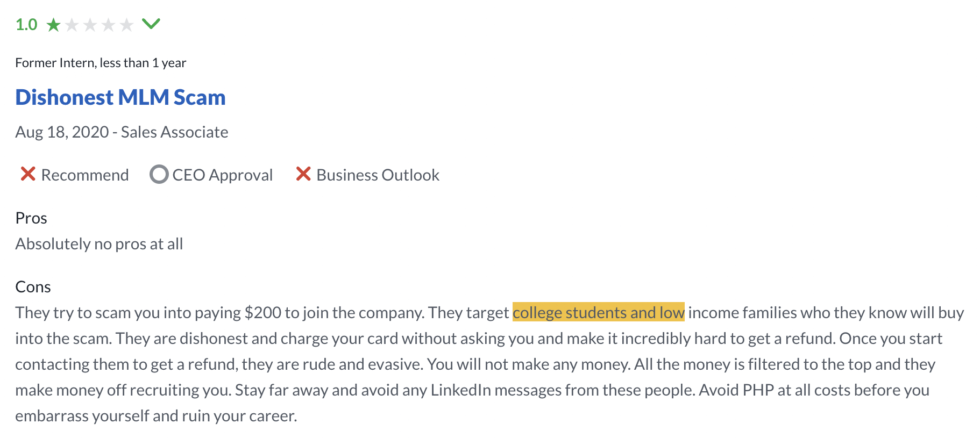Screen dimensions: 980x445
Task: Click the red X beside Business Outlook
Action: click(303, 174)
